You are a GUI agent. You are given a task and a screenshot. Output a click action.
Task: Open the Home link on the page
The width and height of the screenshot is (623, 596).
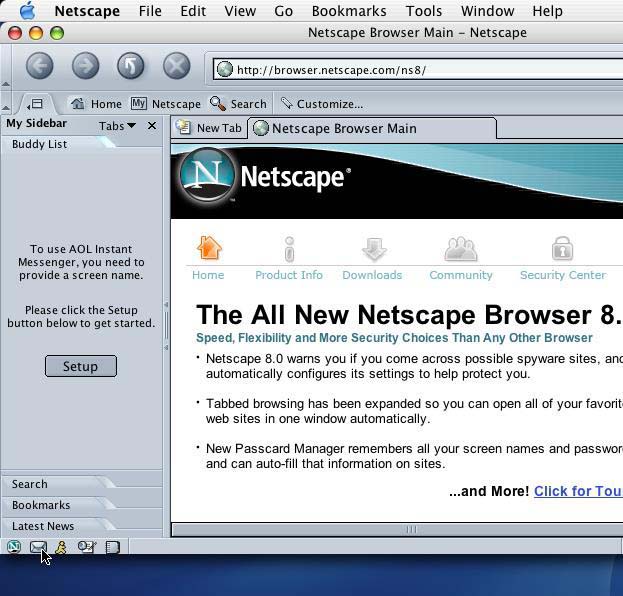pos(208,275)
